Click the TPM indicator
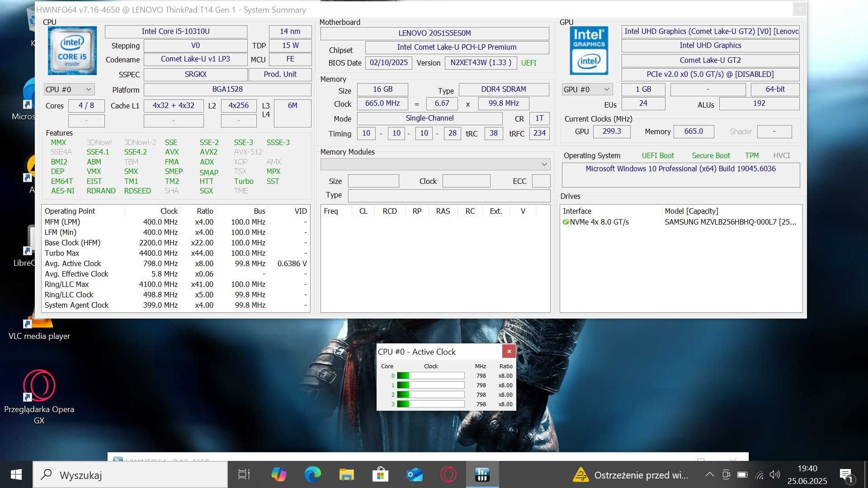 pyautogui.click(x=752, y=155)
